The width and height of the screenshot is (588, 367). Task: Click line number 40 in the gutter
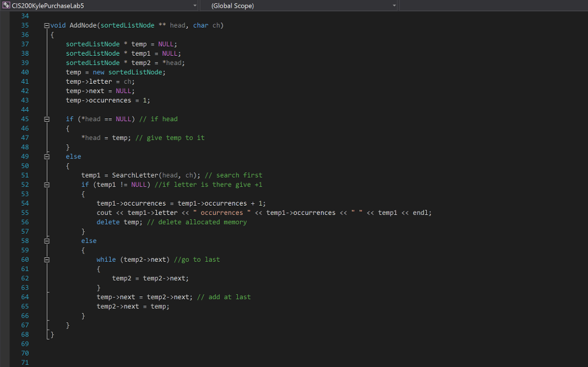pyautogui.click(x=25, y=72)
